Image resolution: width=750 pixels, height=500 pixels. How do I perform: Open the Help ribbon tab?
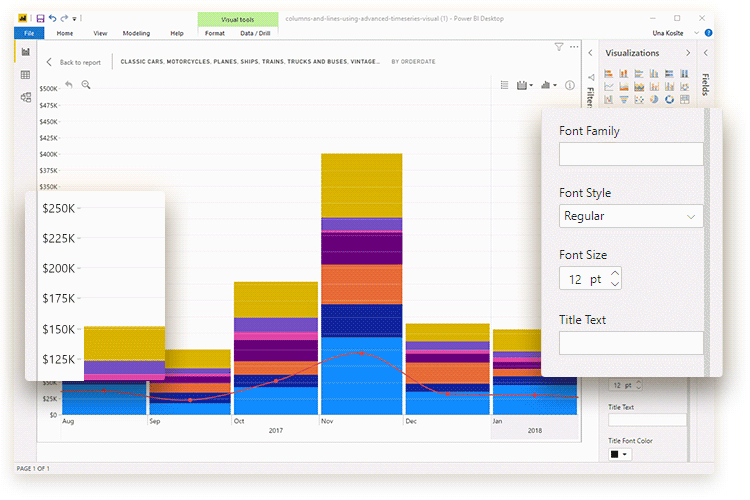point(177,33)
